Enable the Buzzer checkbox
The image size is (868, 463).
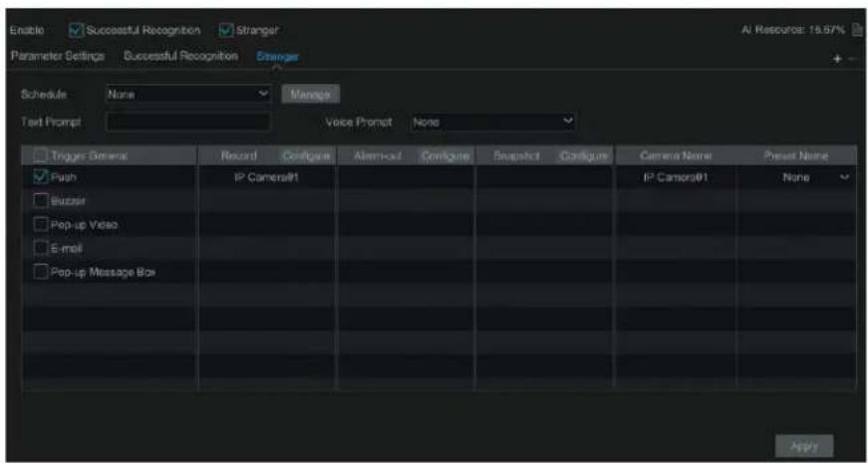41,201
